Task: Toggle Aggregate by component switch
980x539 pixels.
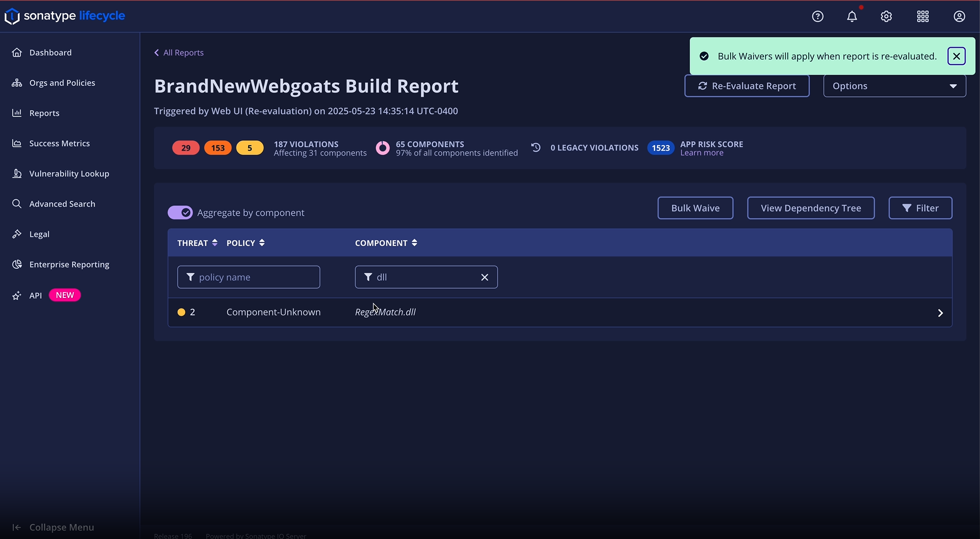Action: (x=180, y=213)
